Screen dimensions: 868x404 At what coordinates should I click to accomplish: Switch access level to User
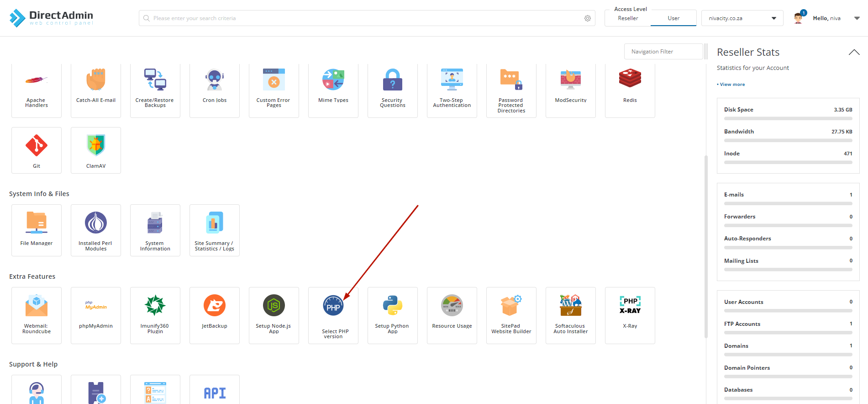tap(673, 18)
